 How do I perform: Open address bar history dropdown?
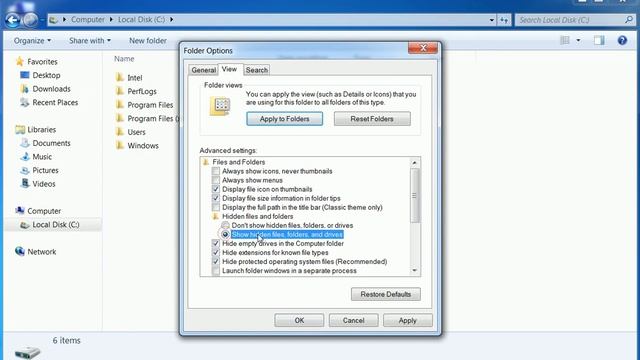tap(491, 20)
